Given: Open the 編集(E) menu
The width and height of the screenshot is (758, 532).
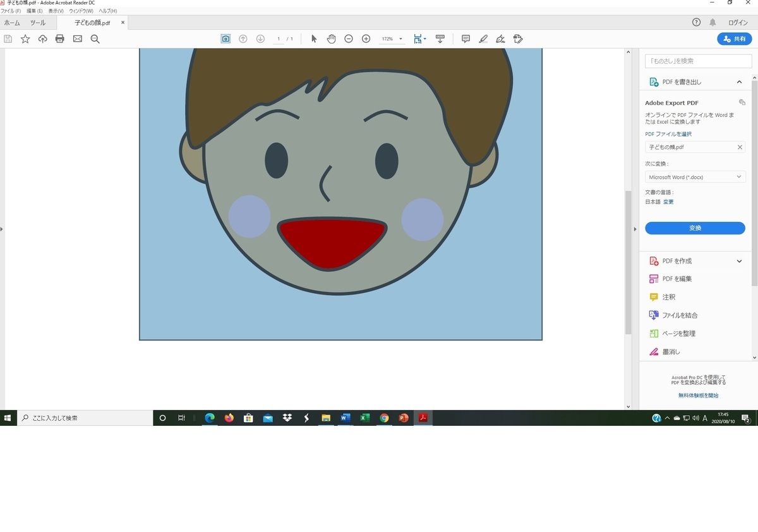Looking at the screenshot, I should point(35,11).
